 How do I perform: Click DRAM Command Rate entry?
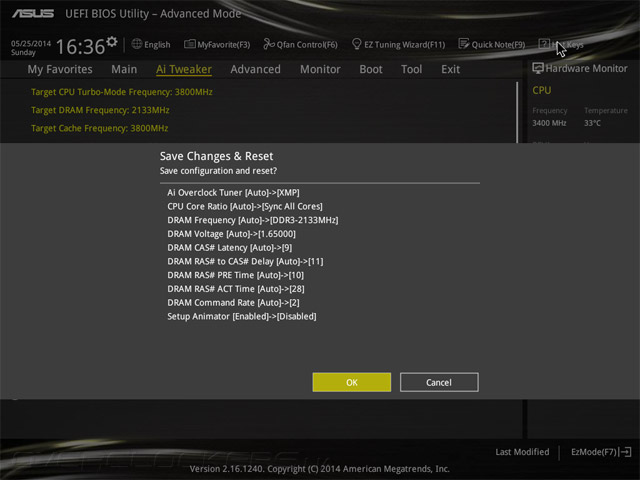point(233,303)
